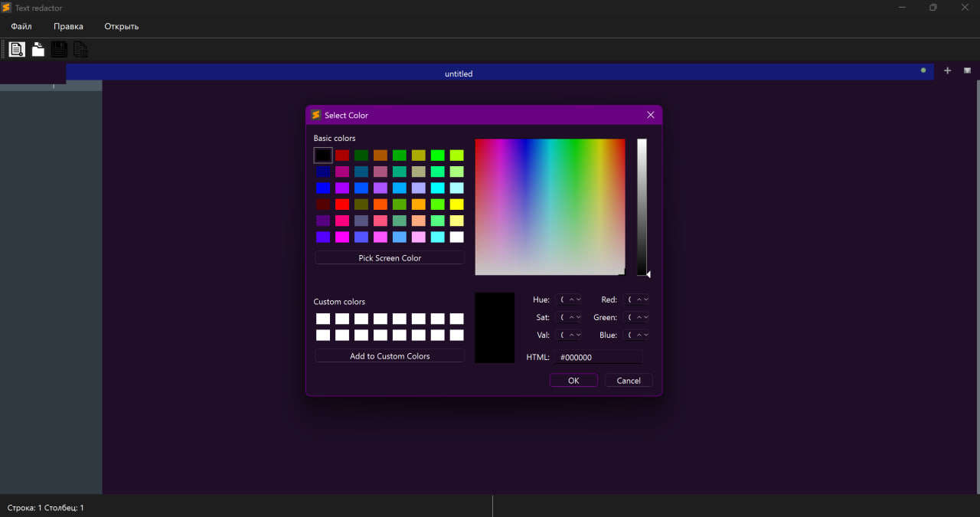This screenshot has width=980, height=517.
Task: Increase the Hue value with its up arrow
Action: pos(571,299)
